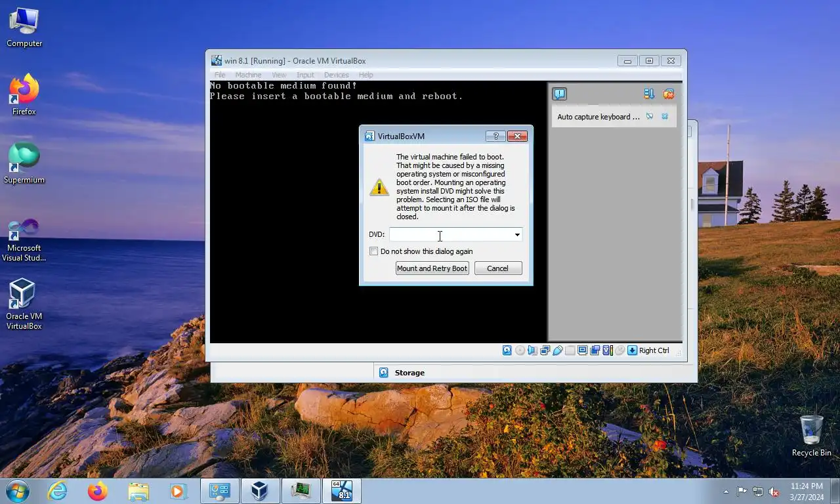
Task: Switch to the win 8.1 VM taskbar item
Action: click(342, 491)
